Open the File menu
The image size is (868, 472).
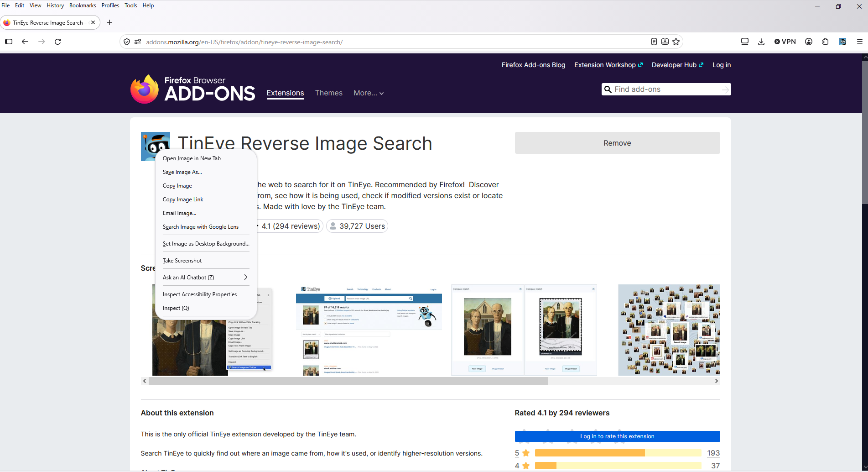coord(5,5)
